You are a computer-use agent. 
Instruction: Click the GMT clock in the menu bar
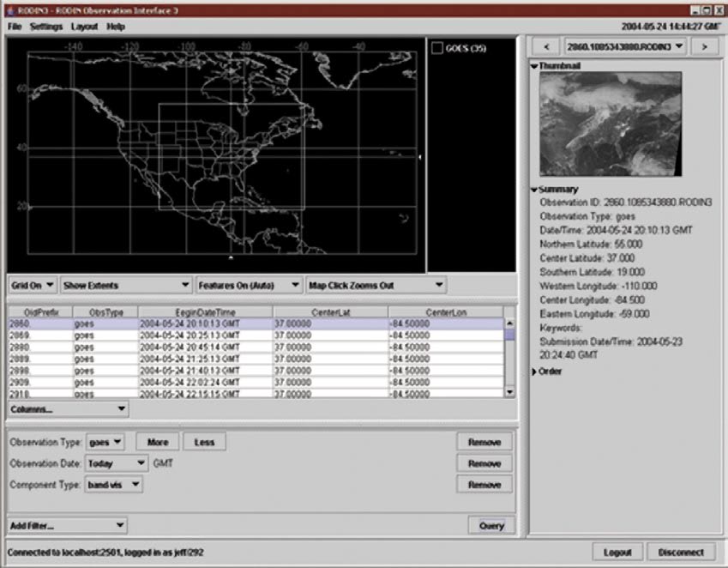pyautogui.click(x=671, y=27)
